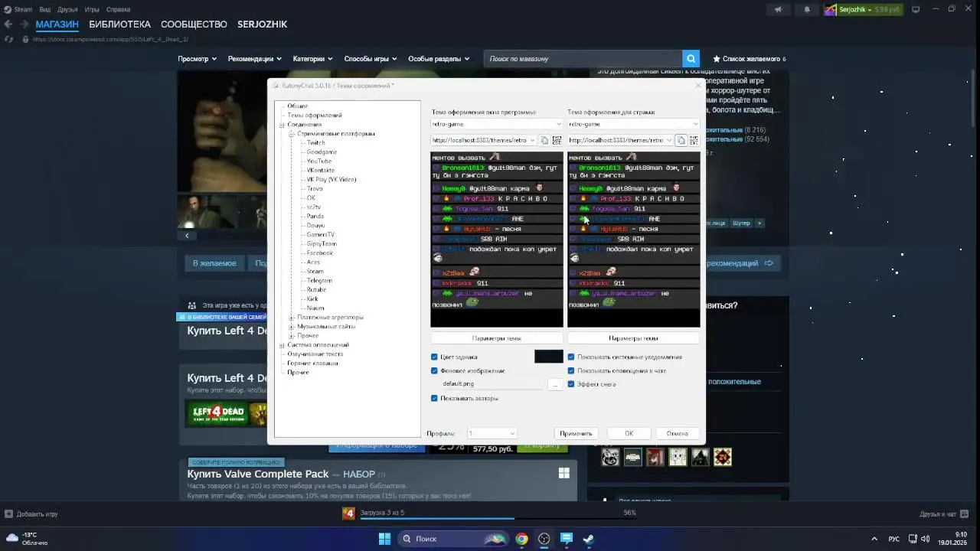
Task: Toggle the Фоновое изображение checkbox
Action: [434, 370]
